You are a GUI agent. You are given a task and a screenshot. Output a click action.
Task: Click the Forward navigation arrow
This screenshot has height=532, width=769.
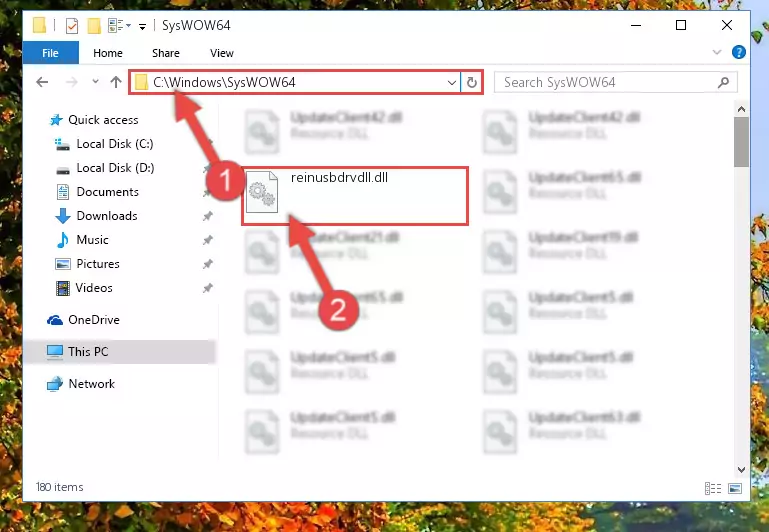[x=72, y=82]
